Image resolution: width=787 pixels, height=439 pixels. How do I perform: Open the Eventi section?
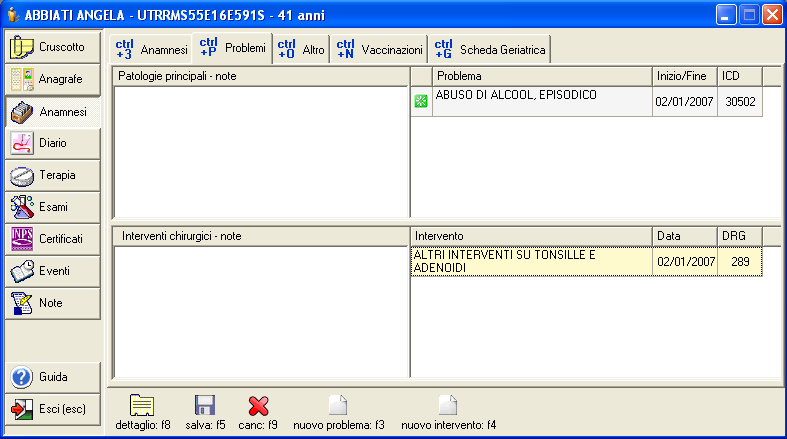point(53,272)
